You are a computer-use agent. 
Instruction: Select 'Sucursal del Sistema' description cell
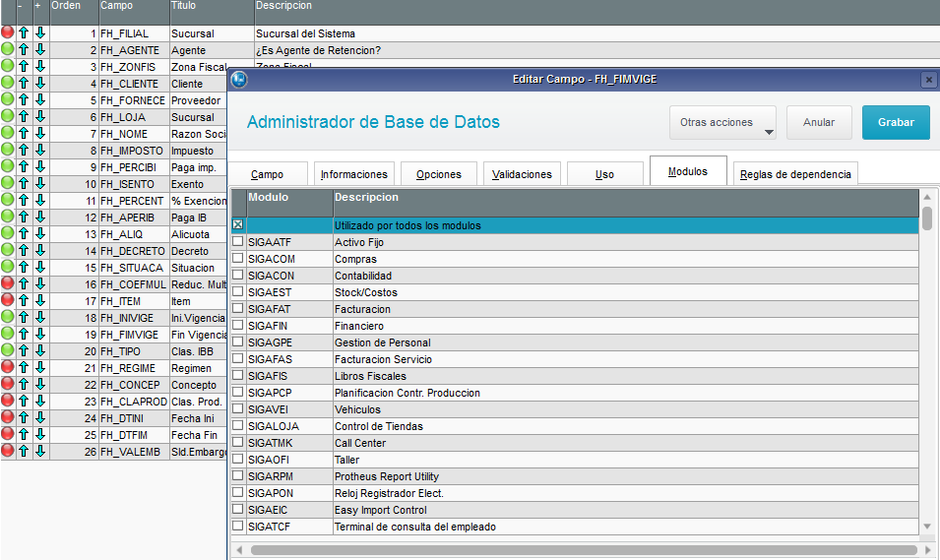[x=597, y=33]
